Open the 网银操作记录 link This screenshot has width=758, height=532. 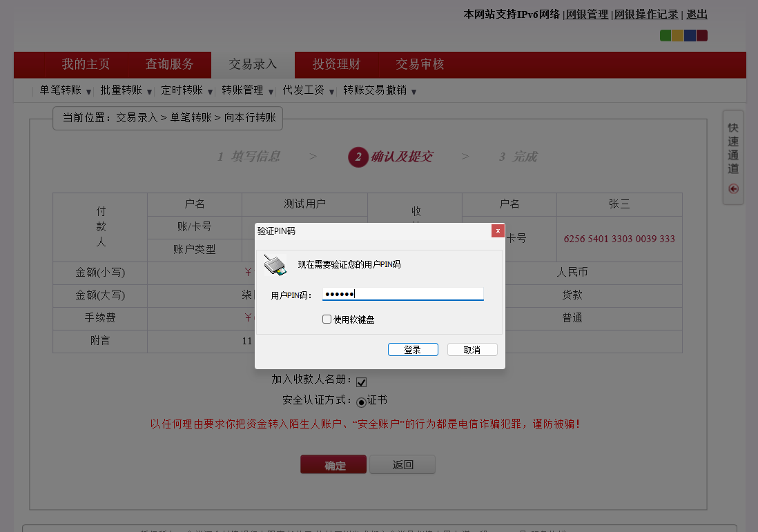pyautogui.click(x=646, y=14)
